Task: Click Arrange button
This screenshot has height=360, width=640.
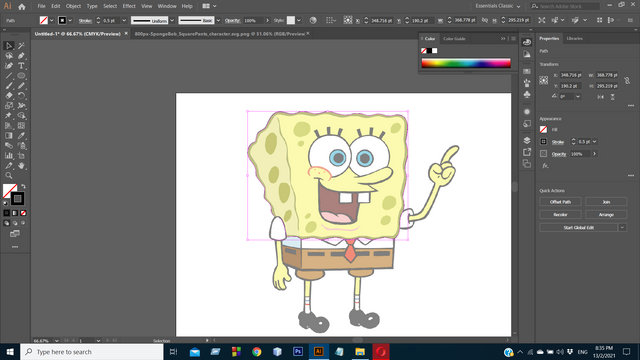Action: [x=606, y=214]
